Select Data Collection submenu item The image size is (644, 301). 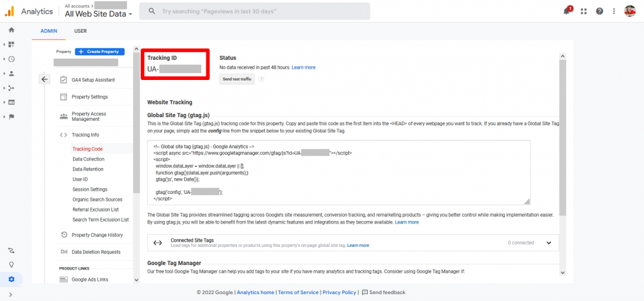click(x=88, y=159)
